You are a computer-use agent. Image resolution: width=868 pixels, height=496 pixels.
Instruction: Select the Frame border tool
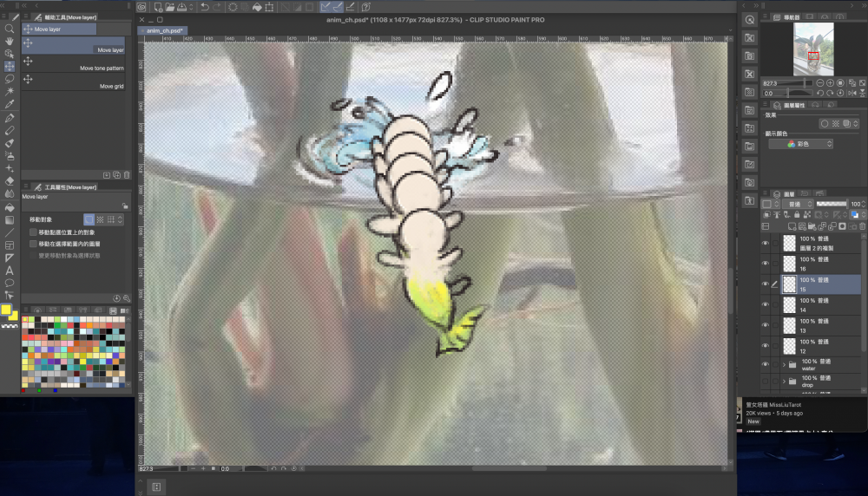(10, 245)
